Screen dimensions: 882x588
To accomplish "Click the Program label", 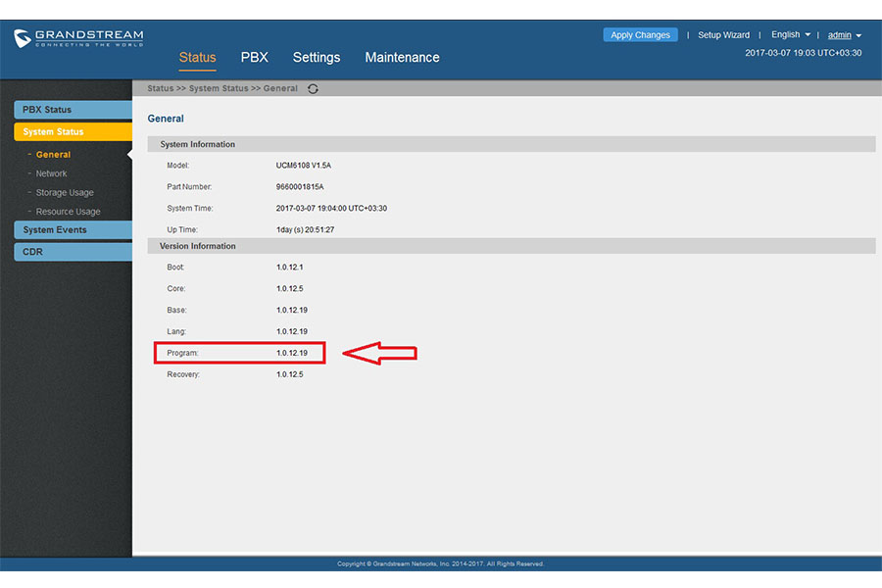I will [182, 353].
